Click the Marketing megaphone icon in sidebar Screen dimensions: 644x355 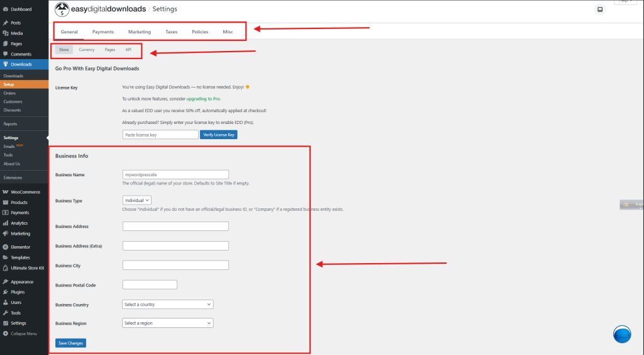[5, 234]
